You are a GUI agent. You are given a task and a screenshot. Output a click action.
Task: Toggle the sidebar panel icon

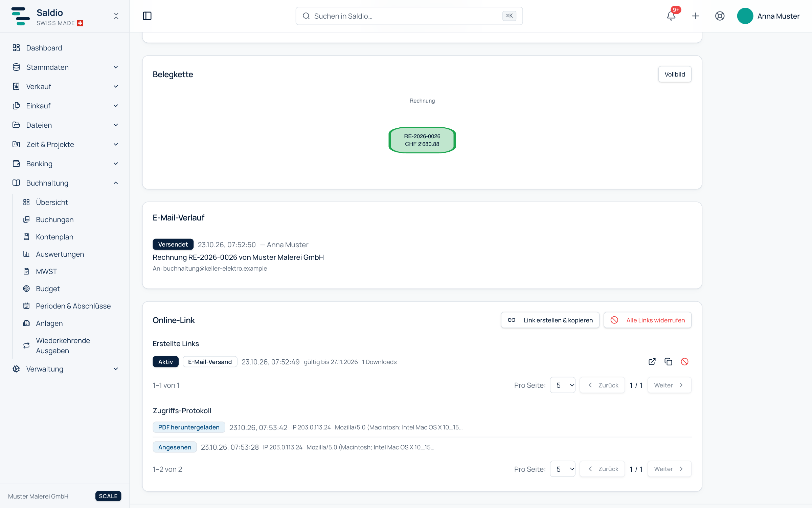click(x=147, y=16)
